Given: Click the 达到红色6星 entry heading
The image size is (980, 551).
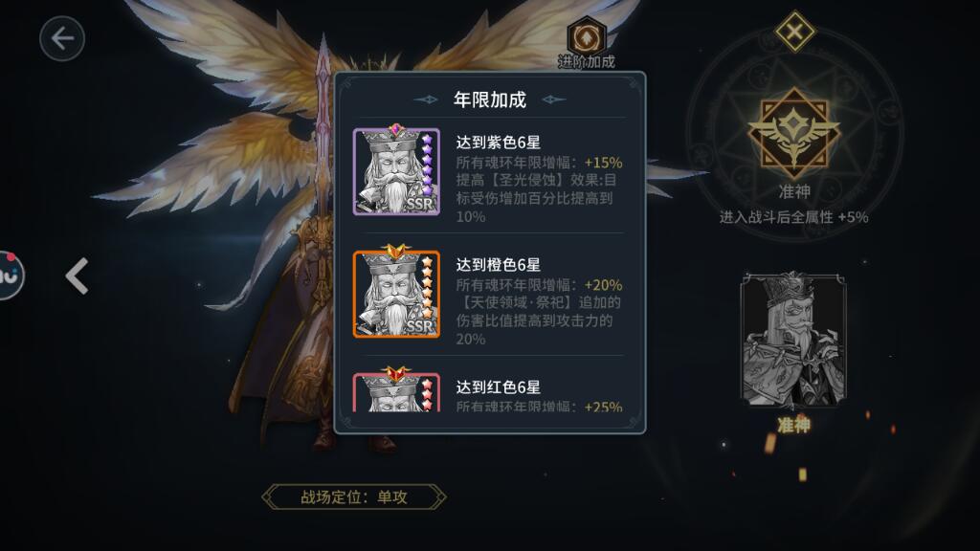Looking at the screenshot, I should [498, 387].
